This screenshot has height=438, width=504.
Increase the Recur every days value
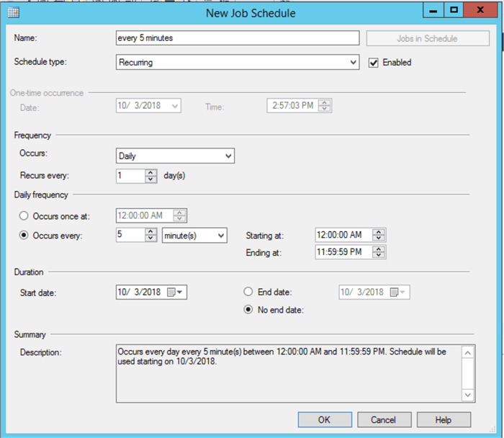[x=150, y=172]
